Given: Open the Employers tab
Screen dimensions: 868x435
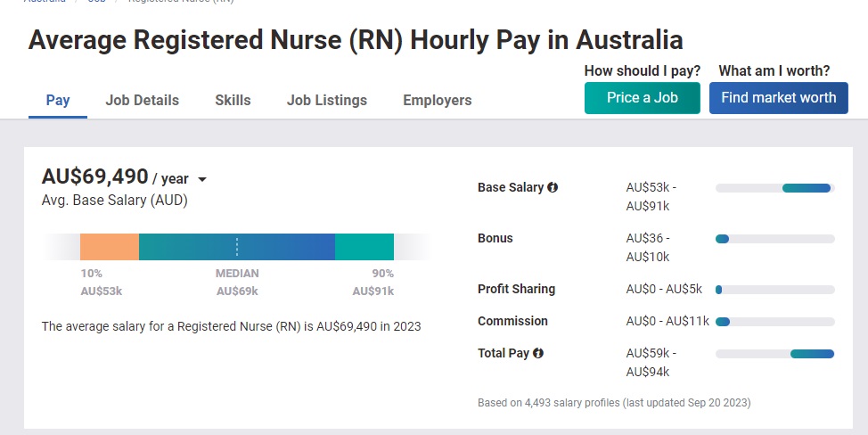Looking at the screenshot, I should pyautogui.click(x=438, y=100).
